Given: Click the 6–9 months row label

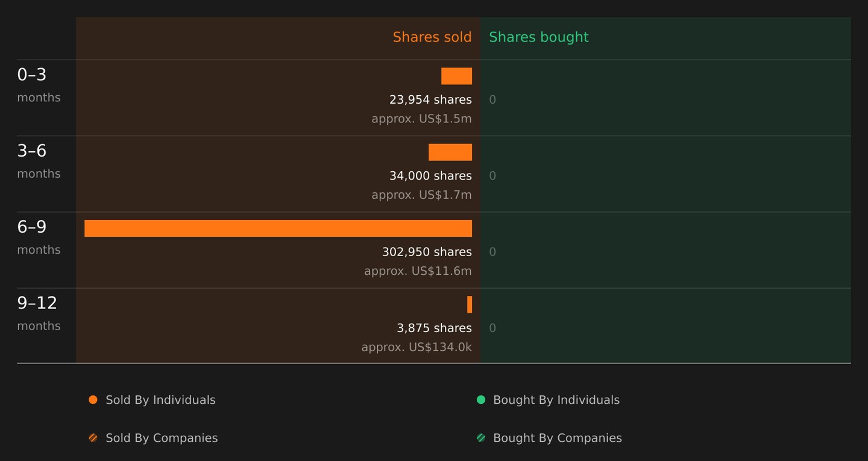Looking at the screenshot, I should point(39,237).
